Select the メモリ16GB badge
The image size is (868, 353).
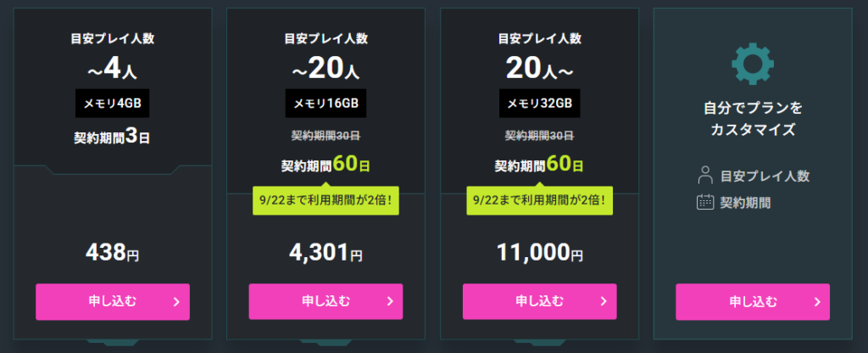(x=325, y=104)
